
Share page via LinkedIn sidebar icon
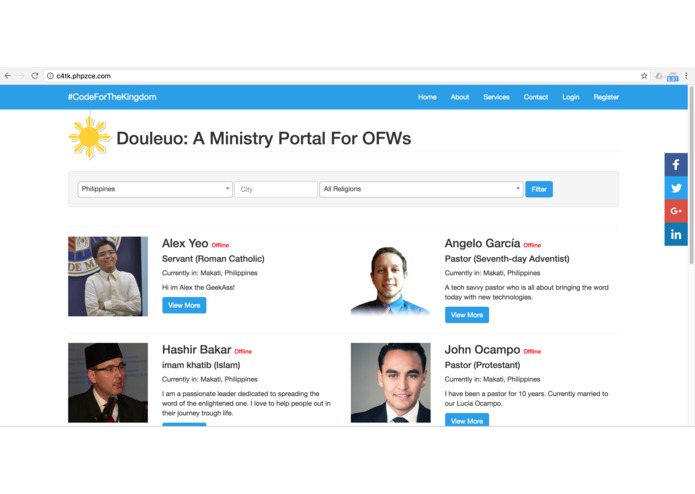click(x=675, y=234)
